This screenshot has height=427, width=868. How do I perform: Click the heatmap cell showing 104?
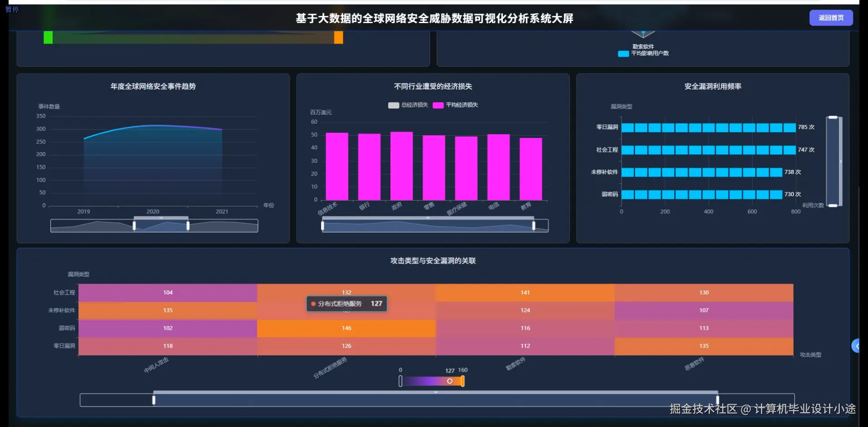pos(168,292)
